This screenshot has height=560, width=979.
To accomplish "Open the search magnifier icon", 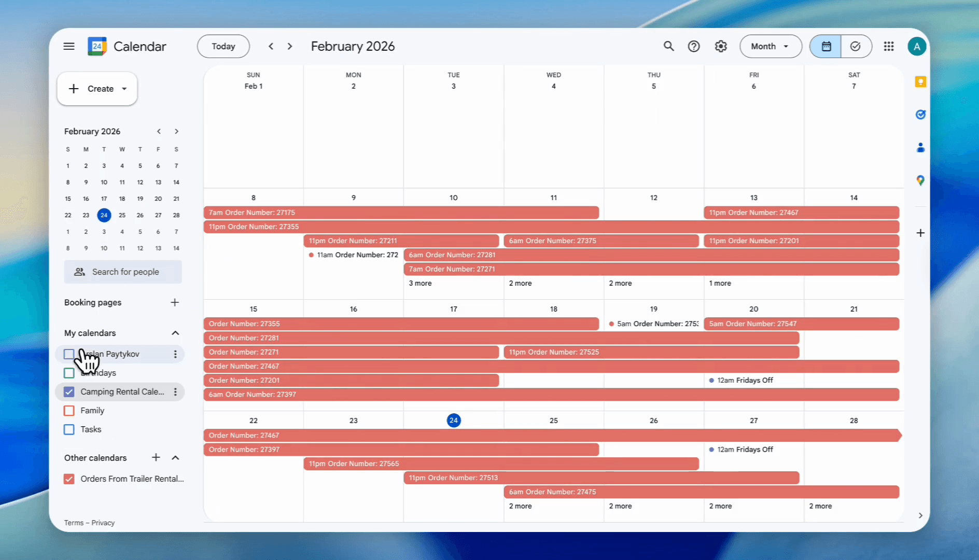I will tap(669, 46).
